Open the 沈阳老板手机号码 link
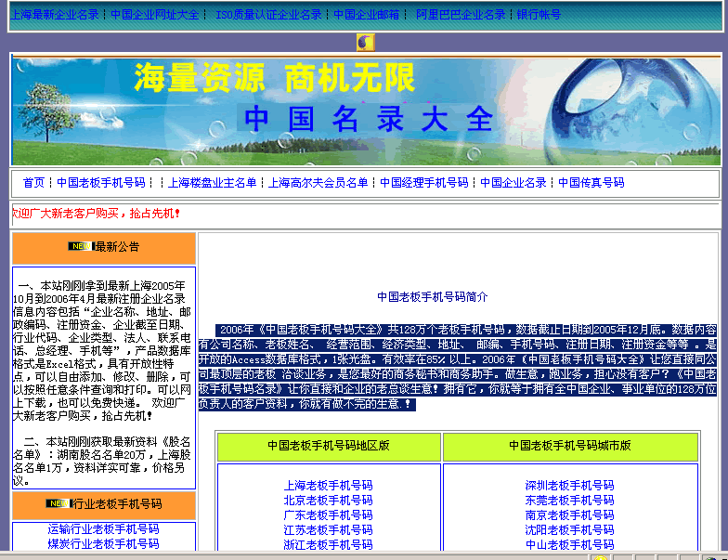This screenshot has height=560, width=728. click(x=570, y=529)
